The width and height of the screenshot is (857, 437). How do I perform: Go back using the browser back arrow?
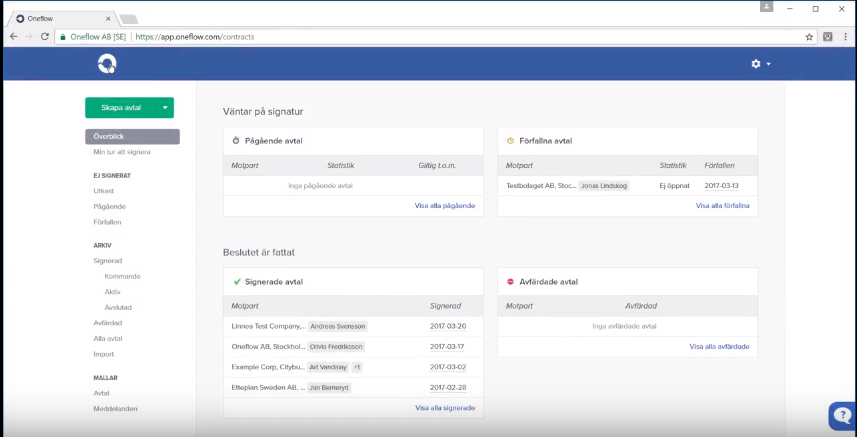[14, 37]
